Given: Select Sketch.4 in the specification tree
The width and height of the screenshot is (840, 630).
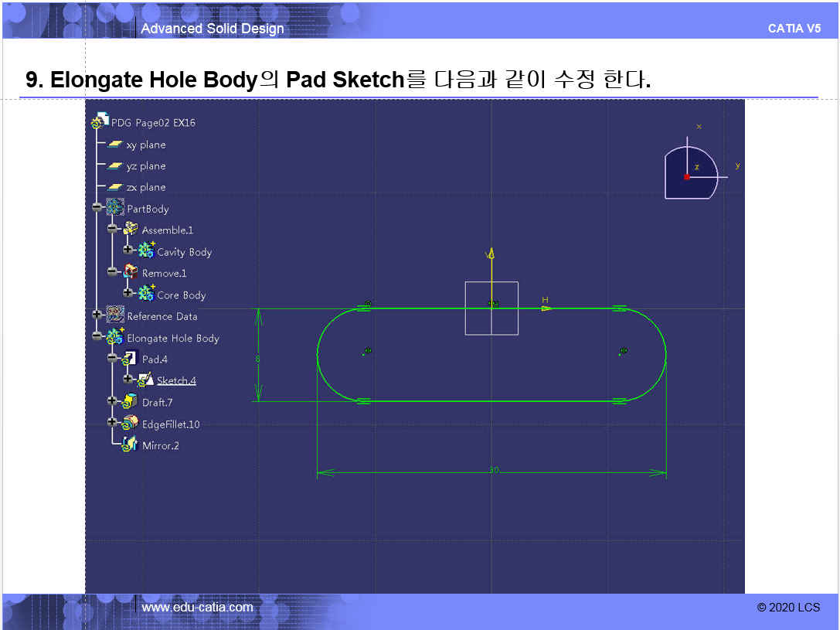Looking at the screenshot, I should click(176, 380).
